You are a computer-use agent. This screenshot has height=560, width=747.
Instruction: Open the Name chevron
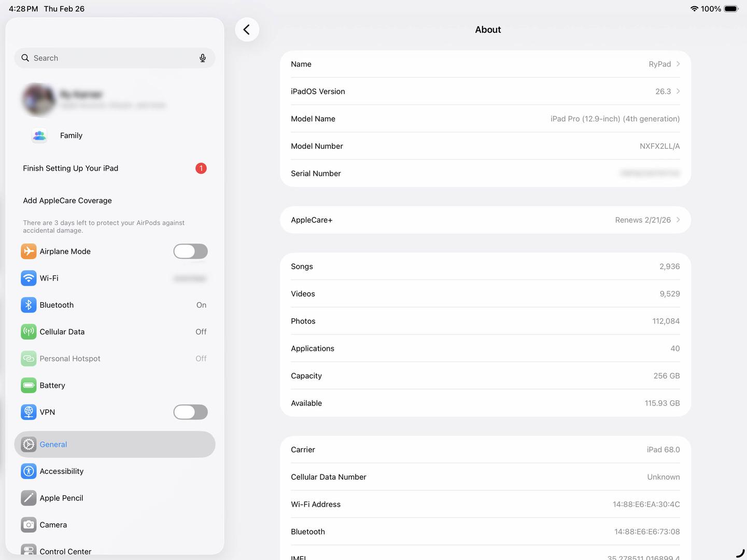pos(678,64)
